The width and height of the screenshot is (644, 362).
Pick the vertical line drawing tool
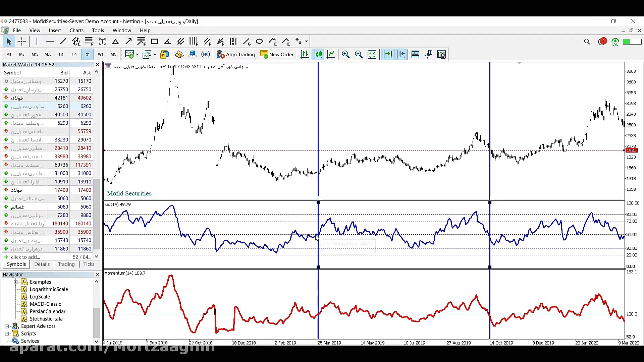coord(37,42)
